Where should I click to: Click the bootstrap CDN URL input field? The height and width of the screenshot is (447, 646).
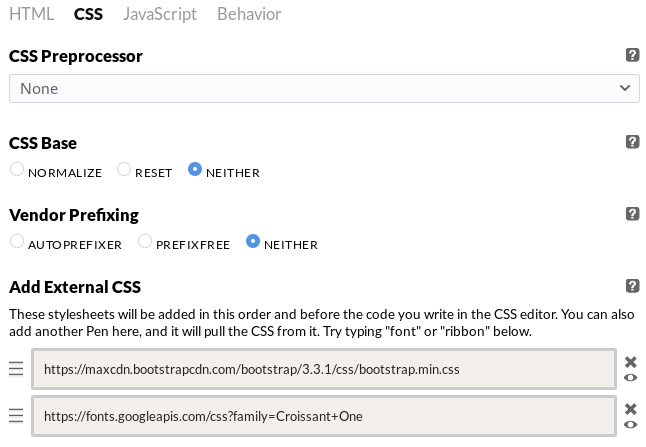323,369
